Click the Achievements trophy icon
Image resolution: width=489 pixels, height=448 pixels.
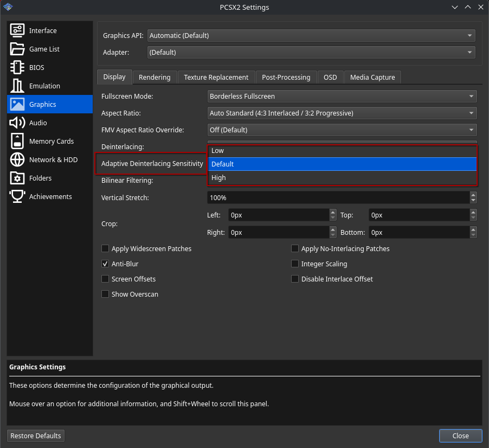[17, 197]
